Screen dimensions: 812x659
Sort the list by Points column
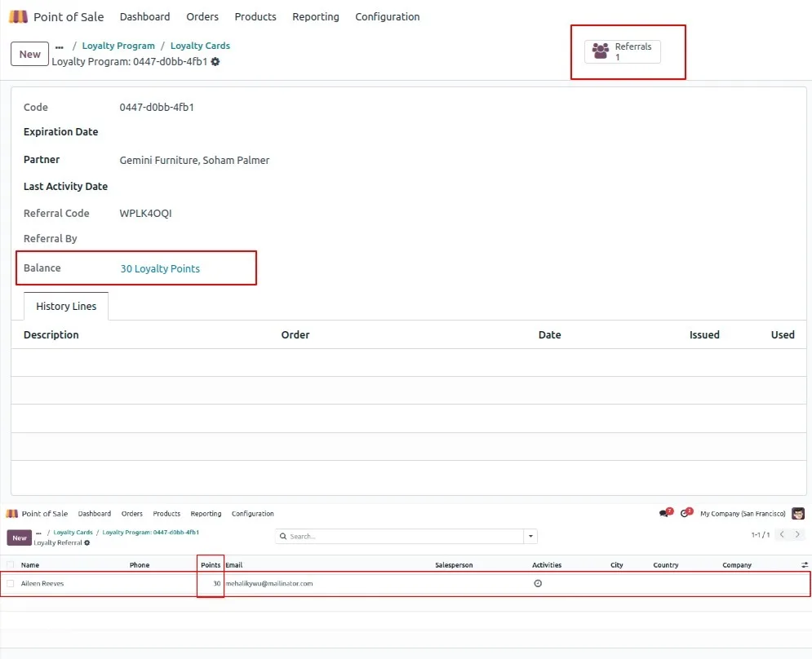(x=211, y=564)
